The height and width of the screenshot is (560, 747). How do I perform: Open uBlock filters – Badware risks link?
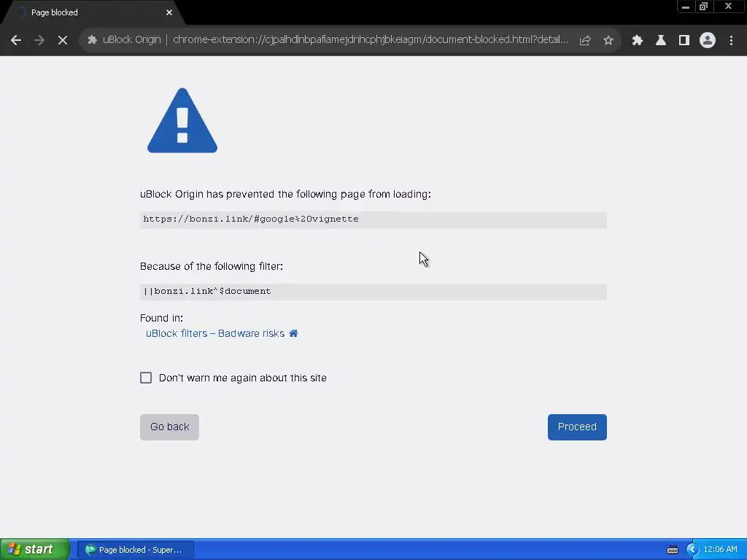click(215, 333)
